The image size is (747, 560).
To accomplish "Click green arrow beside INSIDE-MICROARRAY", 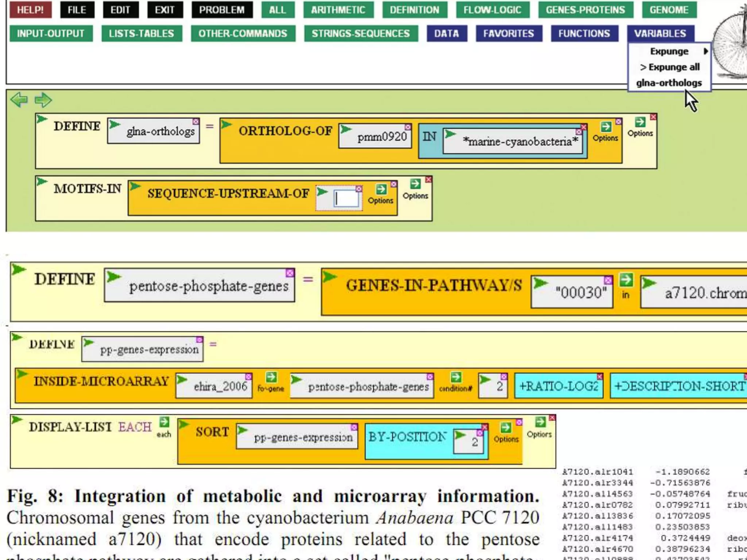I will pos(22,374).
